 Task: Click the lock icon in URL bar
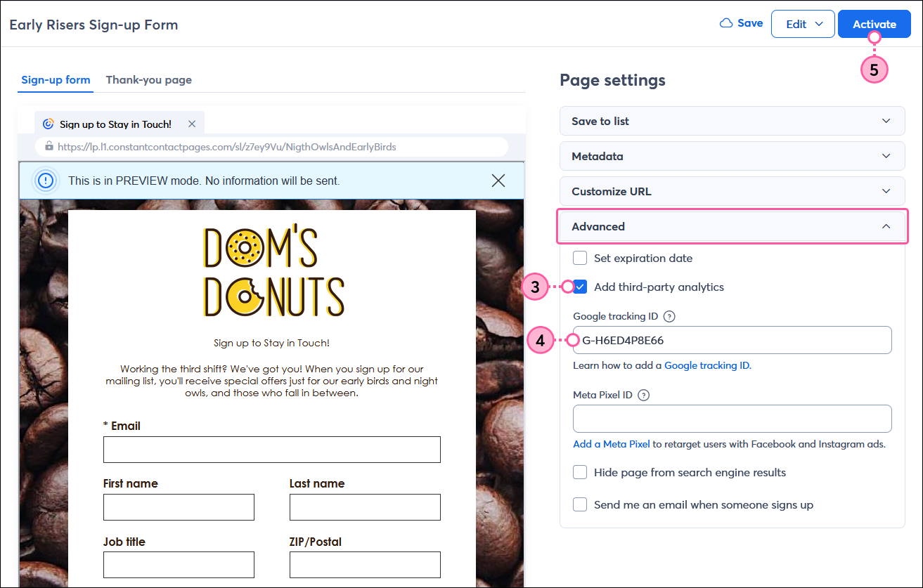click(x=49, y=146)
